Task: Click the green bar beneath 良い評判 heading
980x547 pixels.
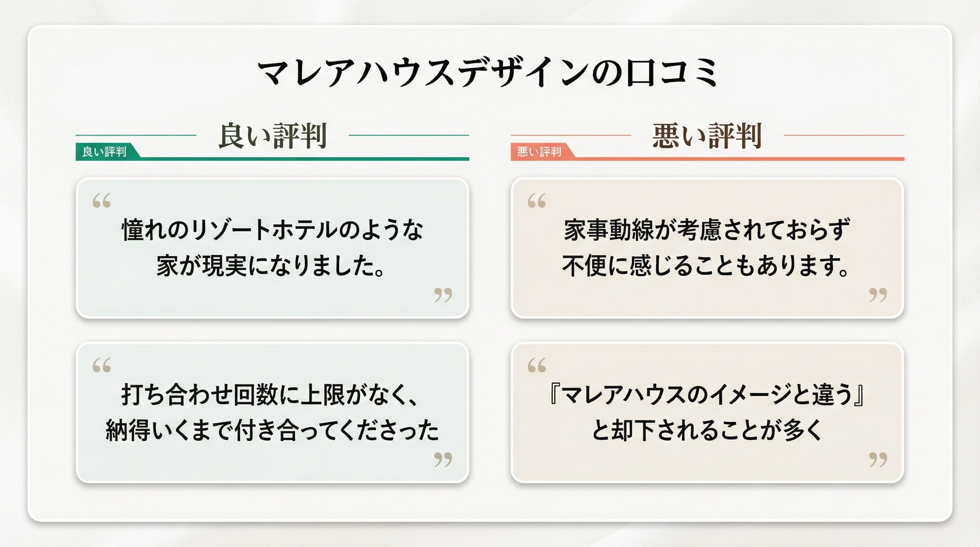Action: coord(304,159)
